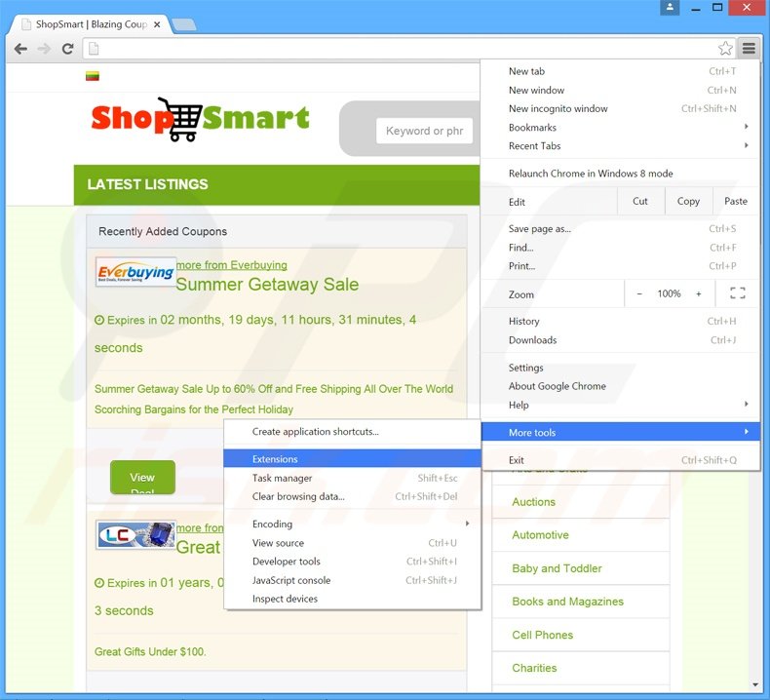Click Copy in the Edit row
Image resolution: width=770 pixels, height=700 pixels.
pyautogui.click(x=688, y=201)
